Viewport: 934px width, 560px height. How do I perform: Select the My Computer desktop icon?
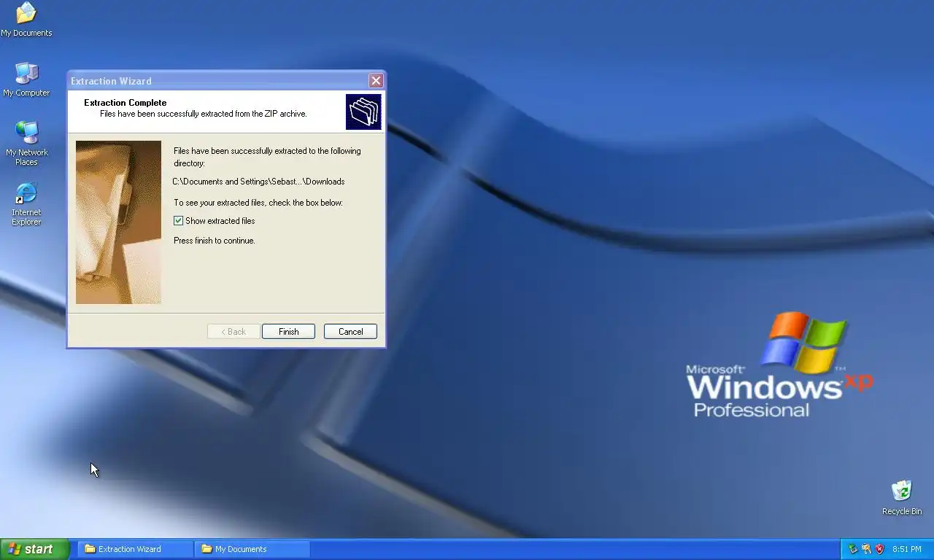click(26, 79)
